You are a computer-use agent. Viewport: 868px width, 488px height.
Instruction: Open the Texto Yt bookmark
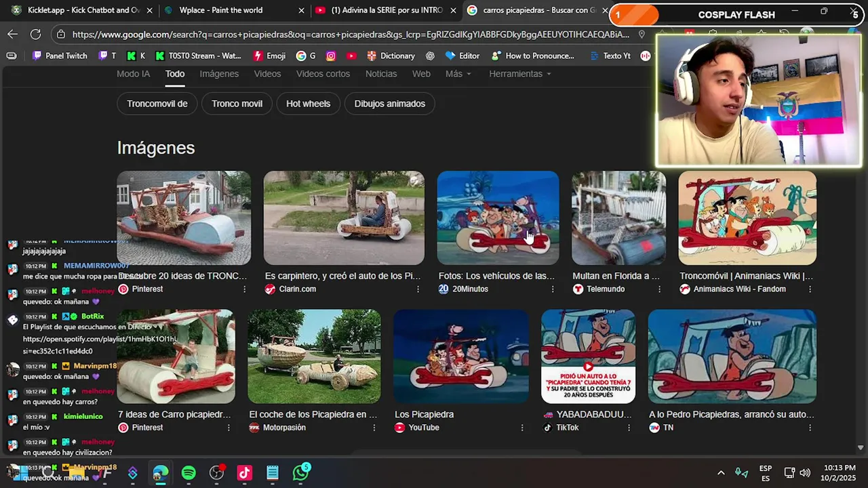click(610, 56)
